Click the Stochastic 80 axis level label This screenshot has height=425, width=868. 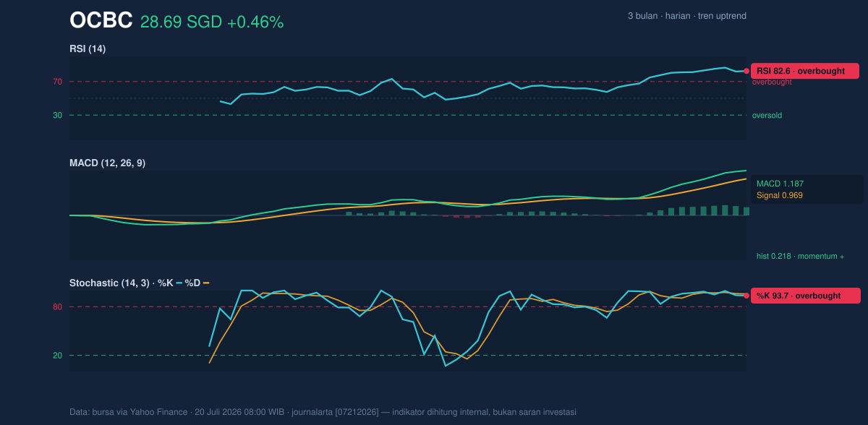[57, 307]
